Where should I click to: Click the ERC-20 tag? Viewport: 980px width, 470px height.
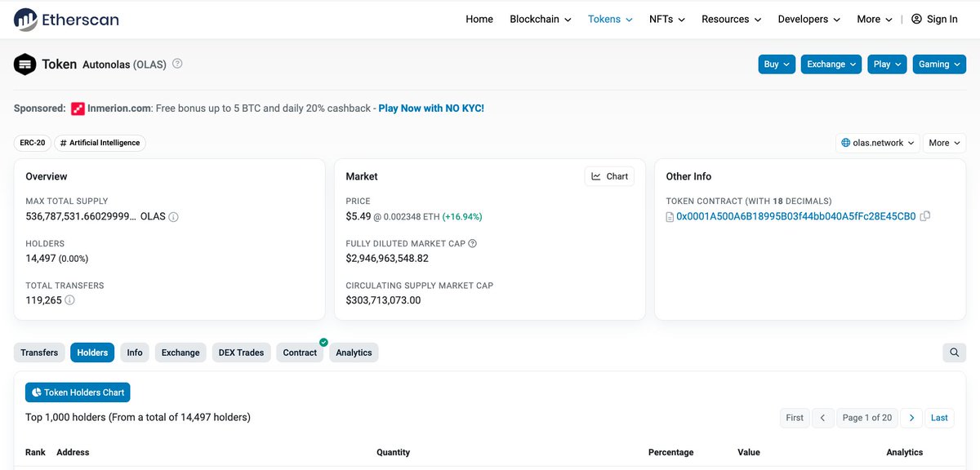click(x=33, y=143)
